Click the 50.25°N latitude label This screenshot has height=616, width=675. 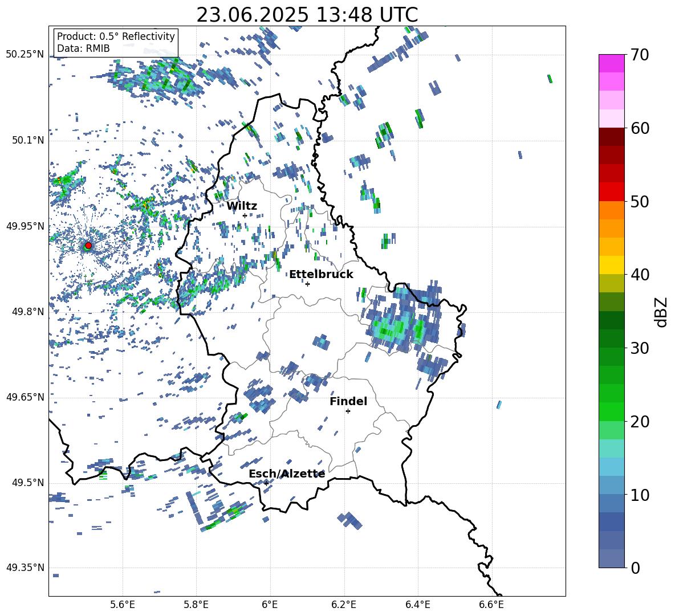point(25,55)
